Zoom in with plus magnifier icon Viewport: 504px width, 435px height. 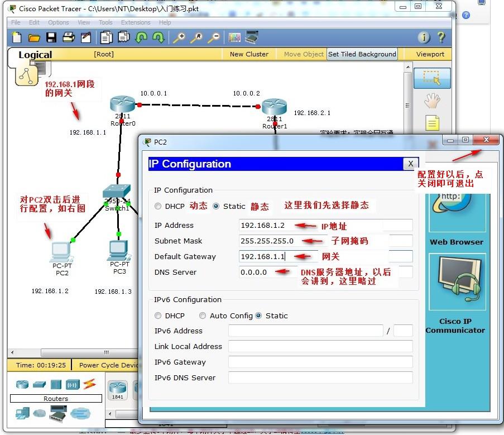coord(179,37)
